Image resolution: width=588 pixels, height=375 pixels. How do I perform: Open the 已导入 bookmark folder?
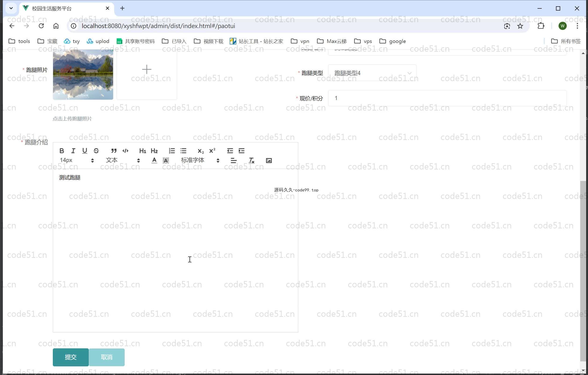click(174, 41)
